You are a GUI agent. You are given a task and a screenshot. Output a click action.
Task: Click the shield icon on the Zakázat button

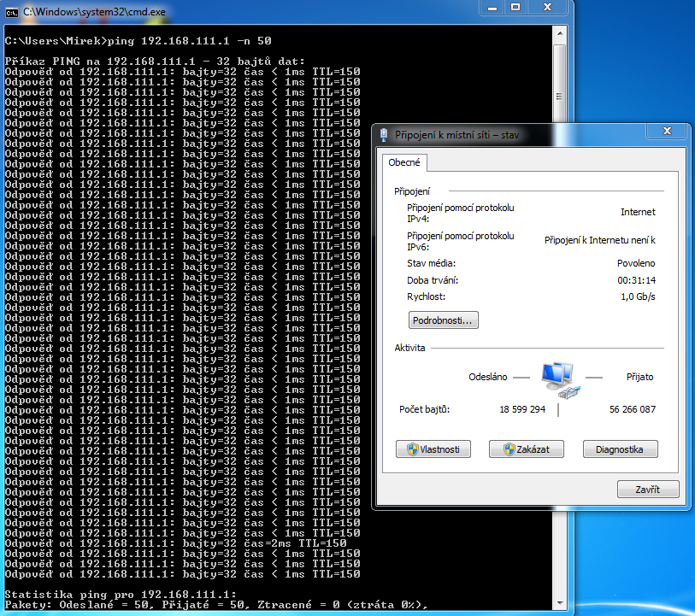tap(509, 449)
